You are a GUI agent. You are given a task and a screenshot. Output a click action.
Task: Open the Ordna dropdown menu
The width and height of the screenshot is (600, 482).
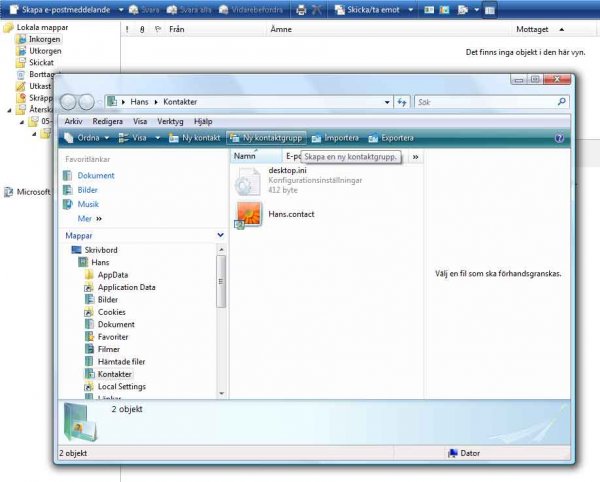(86, 138)
